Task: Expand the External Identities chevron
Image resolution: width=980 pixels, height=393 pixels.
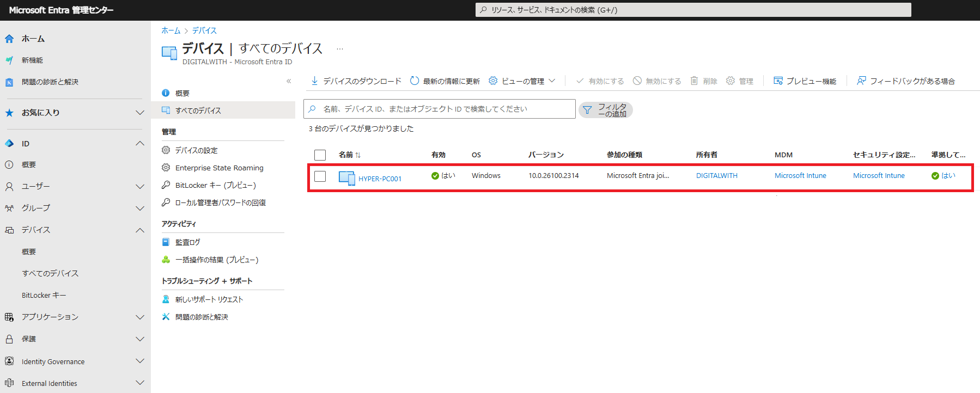Action: pos(140,383)
